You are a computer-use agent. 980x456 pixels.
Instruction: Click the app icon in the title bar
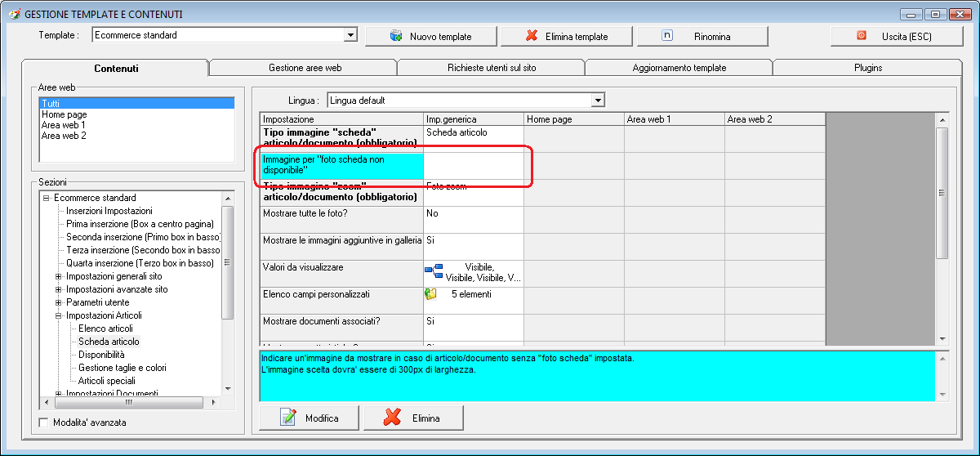14,14
